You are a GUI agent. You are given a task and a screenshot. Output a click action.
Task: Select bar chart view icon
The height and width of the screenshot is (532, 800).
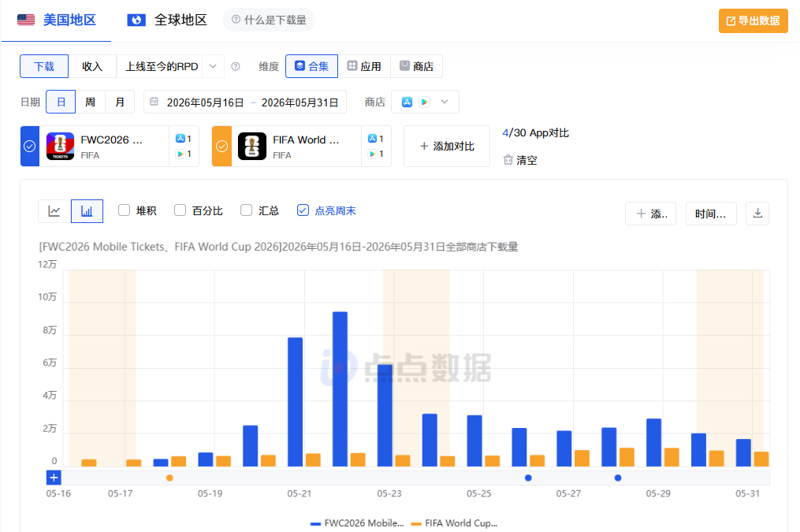pos(87,211)
